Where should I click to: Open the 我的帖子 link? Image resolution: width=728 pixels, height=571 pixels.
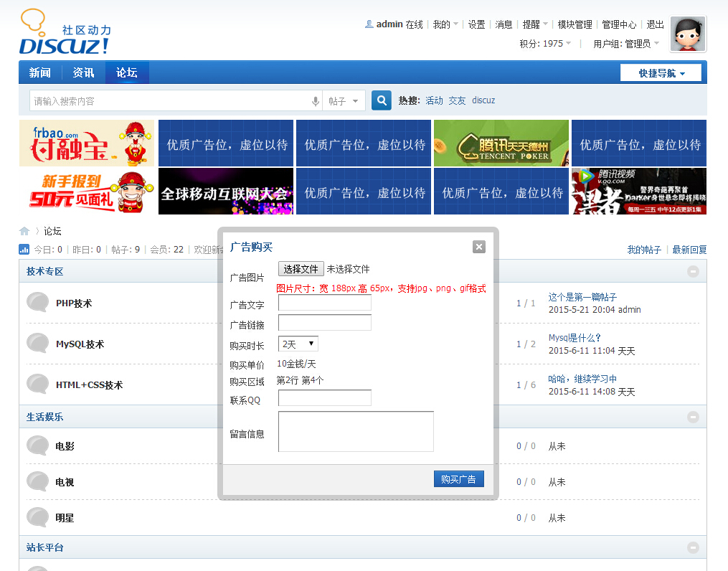pos(644,250)
